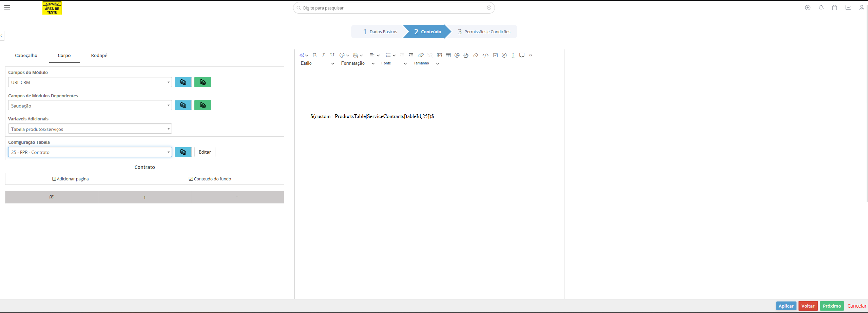Expand the left side panel with the red chevron

coord(2,36)
